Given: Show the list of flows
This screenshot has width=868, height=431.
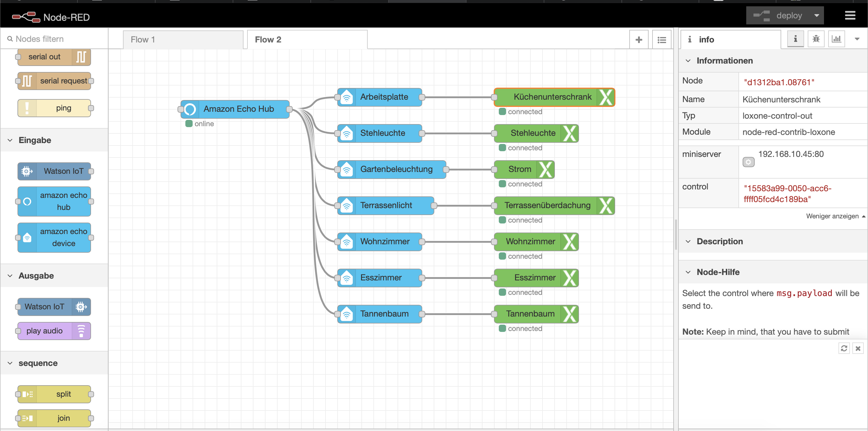Looking at the screenshot, I should tap(662, 40).
